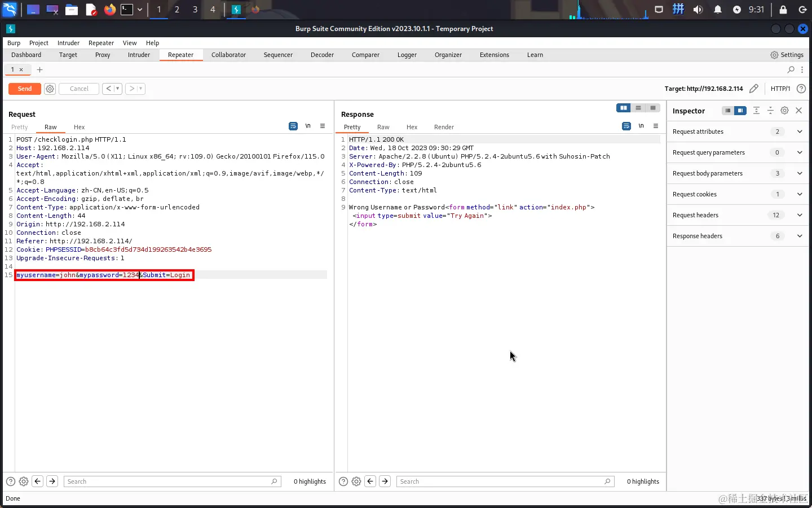Open request search help icon
Viewport: 812px width, 508px height.
(x=10, y=481)
